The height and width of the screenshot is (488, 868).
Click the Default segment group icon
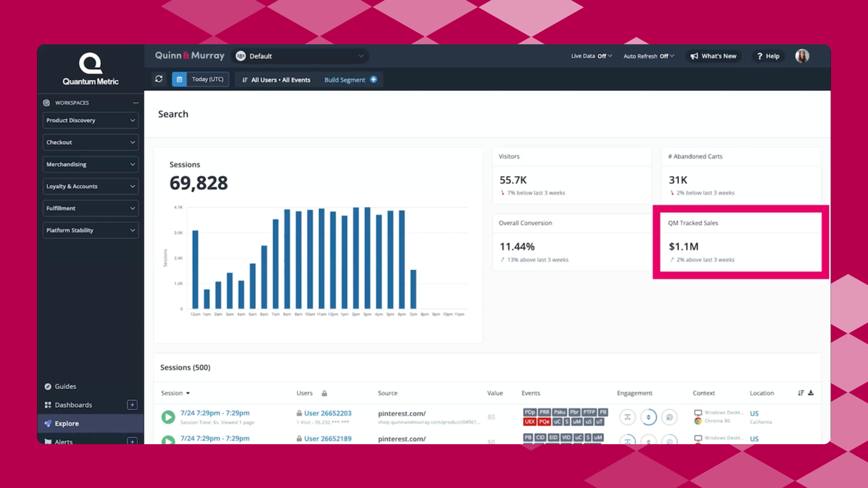click(x=241, y=56)
